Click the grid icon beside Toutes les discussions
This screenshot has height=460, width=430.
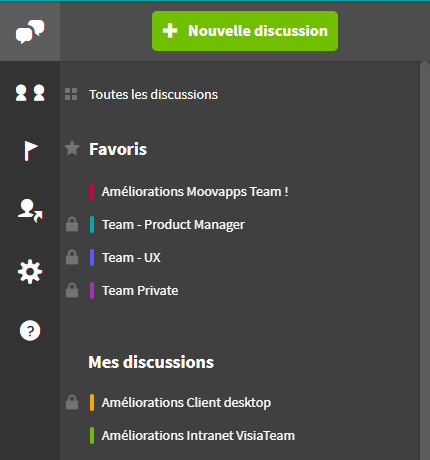71,94
